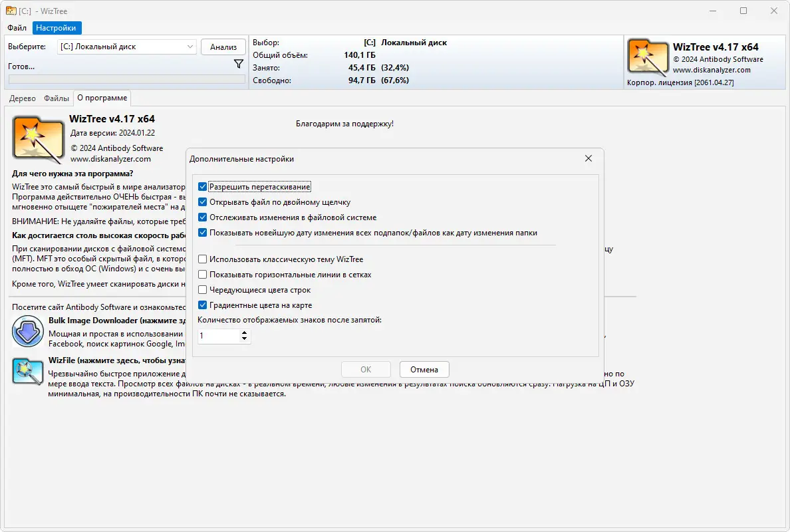Screen dimensions: 790x532
Task: Minimize the WizTree window
Action: (x=712, y=11)
